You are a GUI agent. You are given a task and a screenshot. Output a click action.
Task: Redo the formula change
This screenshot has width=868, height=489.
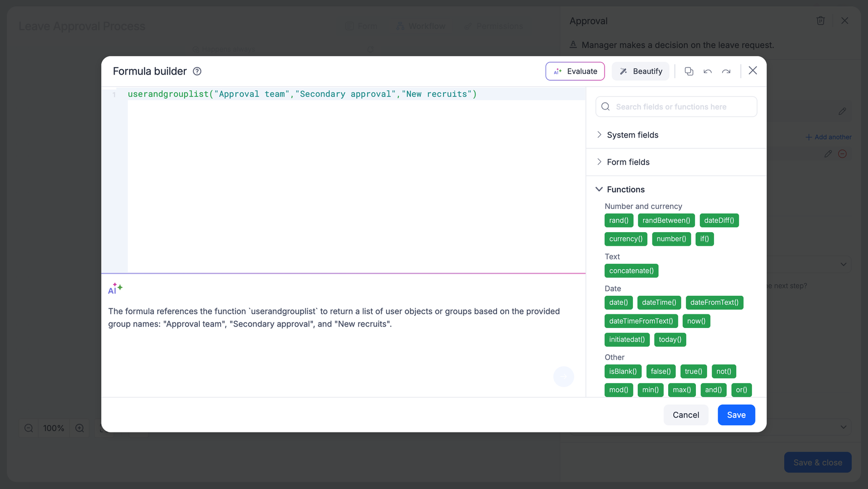coord(726,71)
